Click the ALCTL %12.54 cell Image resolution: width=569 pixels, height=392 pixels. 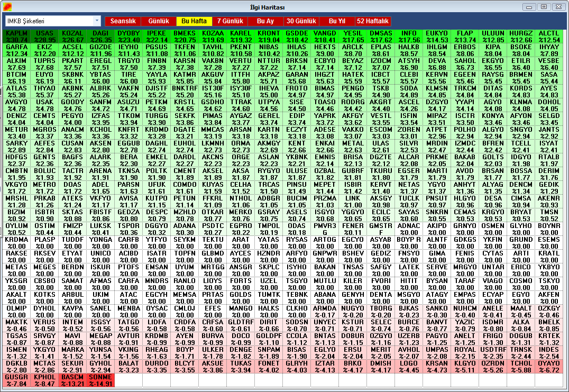coord(549,37)
